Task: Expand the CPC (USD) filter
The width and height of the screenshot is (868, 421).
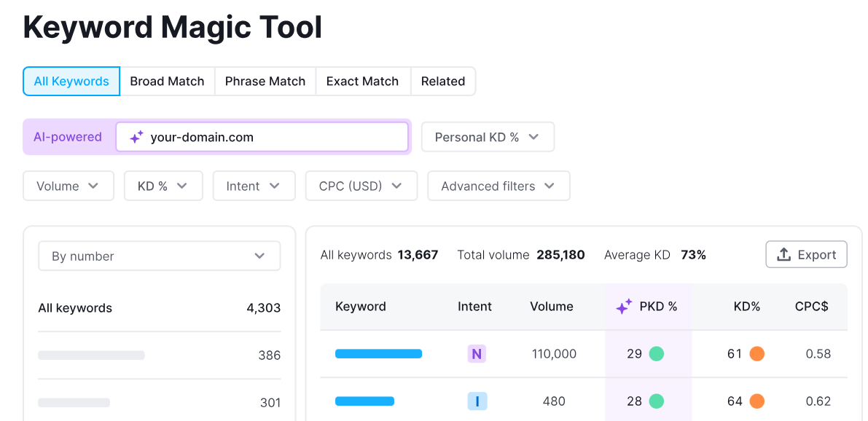Action: click(361, 186)
